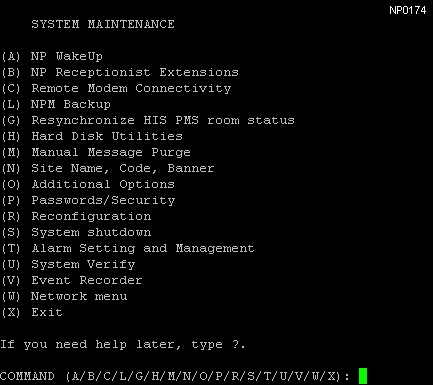Select Network menu entry
The width and height of the screenshot is (433, 385).
click(x=64, y=296)
